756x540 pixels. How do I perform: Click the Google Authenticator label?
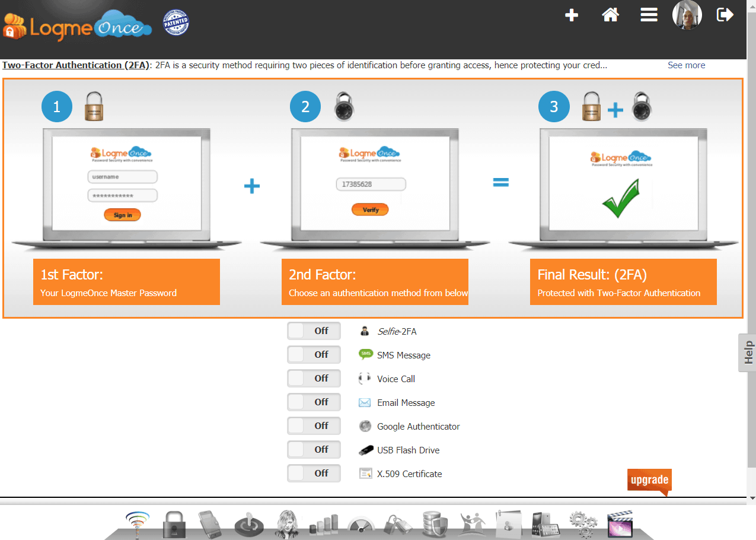click(x=419, y=427)
